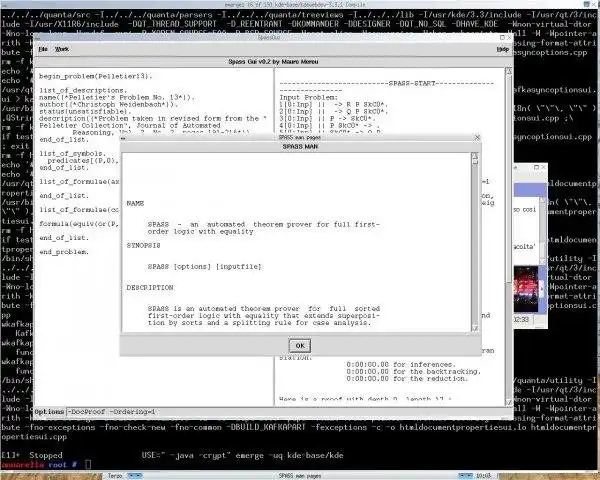Click NAME heading in the man page
600x480 pixels.
135,203
